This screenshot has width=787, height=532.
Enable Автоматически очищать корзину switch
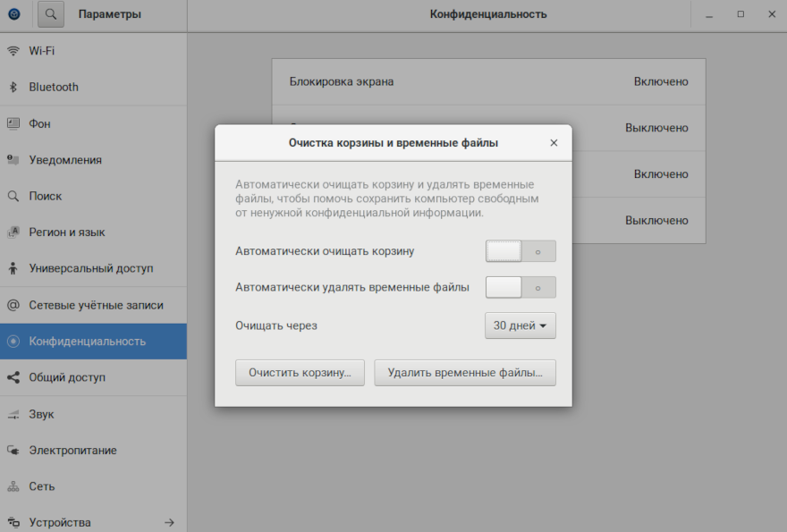click(x=520, y=251)
